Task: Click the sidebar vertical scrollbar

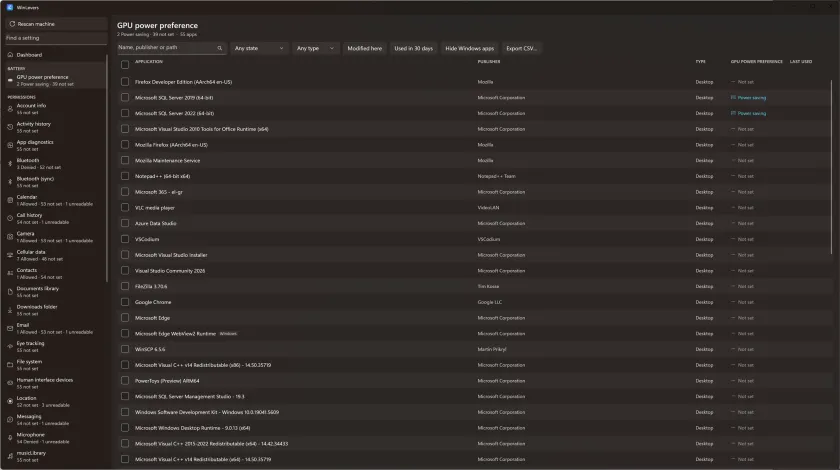Action: point(107,166)
